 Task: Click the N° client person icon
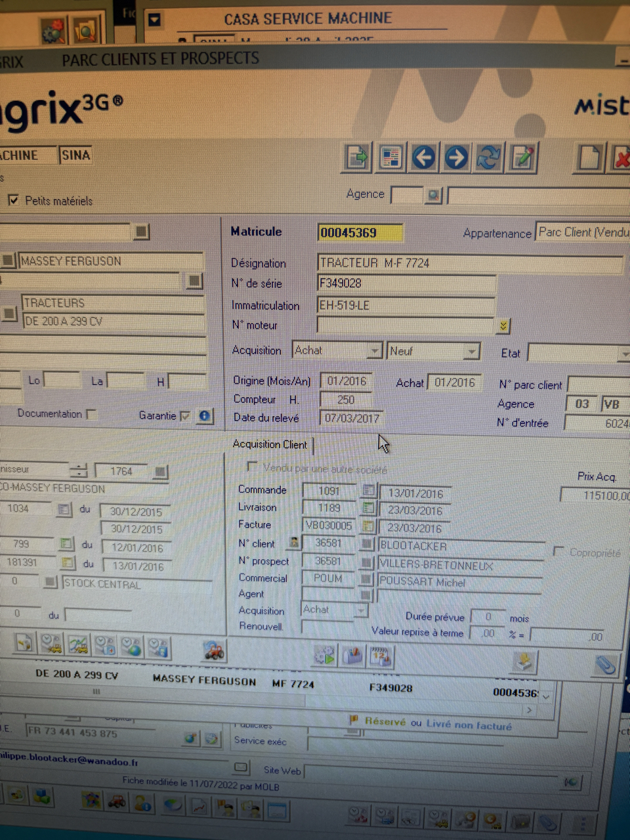(x=294, y=543)
